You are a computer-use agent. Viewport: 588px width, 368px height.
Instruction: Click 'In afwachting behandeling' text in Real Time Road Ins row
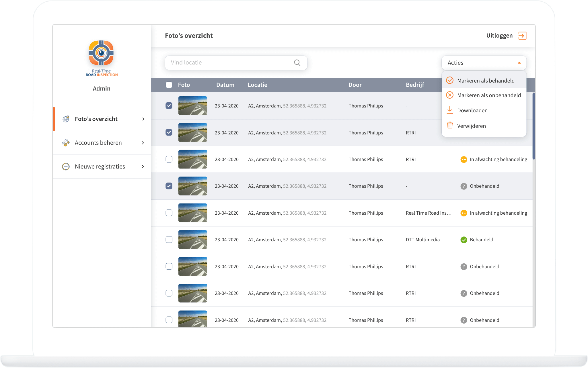[x=498, y=213]
